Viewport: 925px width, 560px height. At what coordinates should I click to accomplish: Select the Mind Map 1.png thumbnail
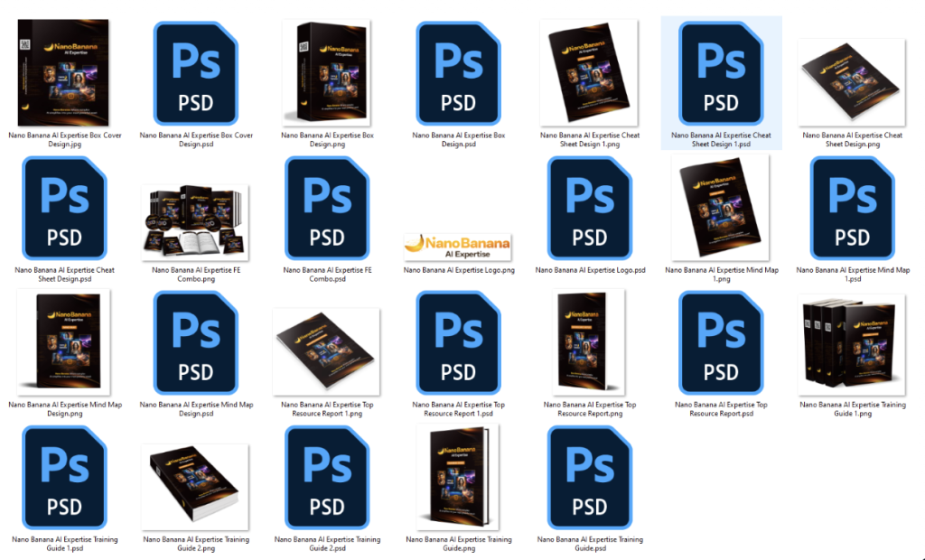click(x=721, y=208)
